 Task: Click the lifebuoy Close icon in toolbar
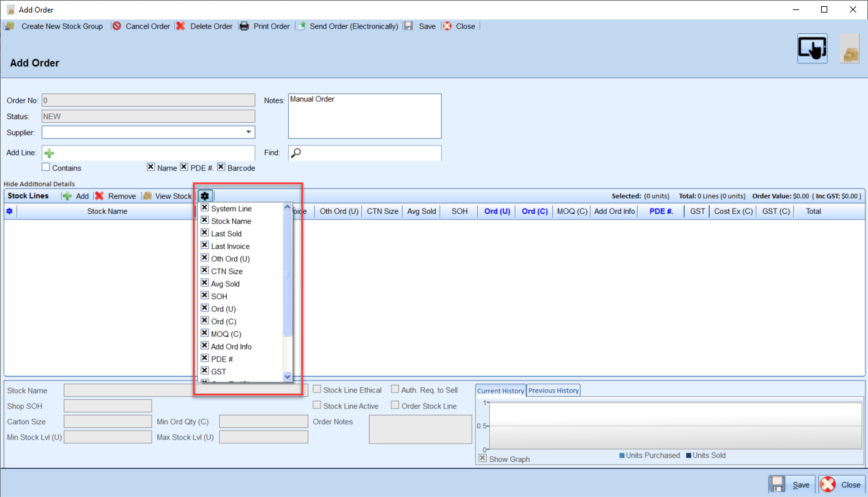(447, 26)
